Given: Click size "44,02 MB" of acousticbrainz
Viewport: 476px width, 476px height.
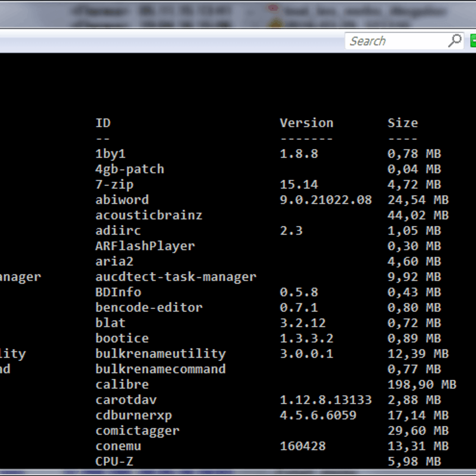Looking at the screenshot, I should [418, 215].
